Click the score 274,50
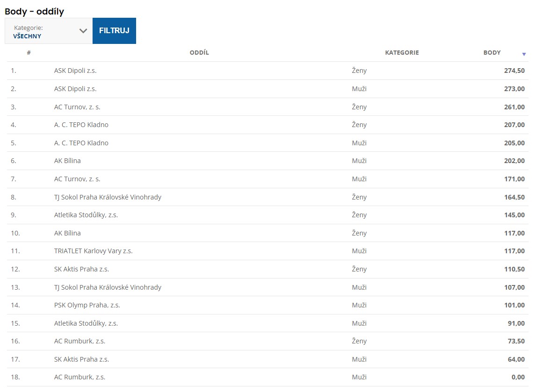Viewport: 543px width, 392px height. [x=514, y=71]
